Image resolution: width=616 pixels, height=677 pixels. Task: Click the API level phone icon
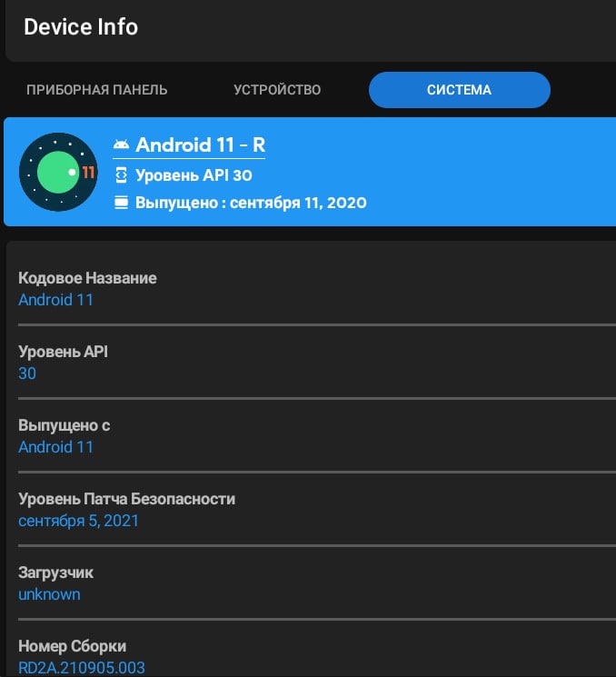point(122,175)
